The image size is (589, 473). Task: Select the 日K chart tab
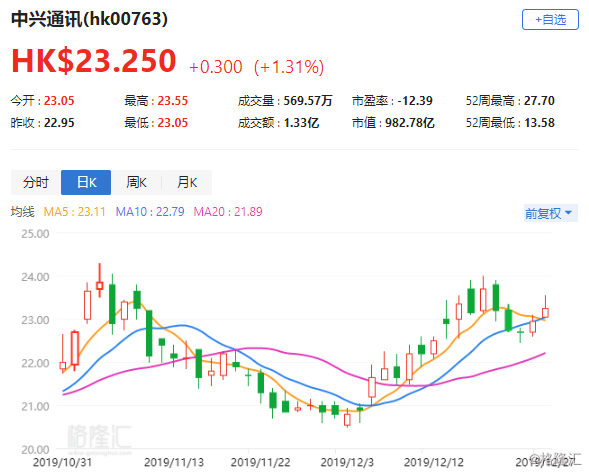[x=86, y=182]
